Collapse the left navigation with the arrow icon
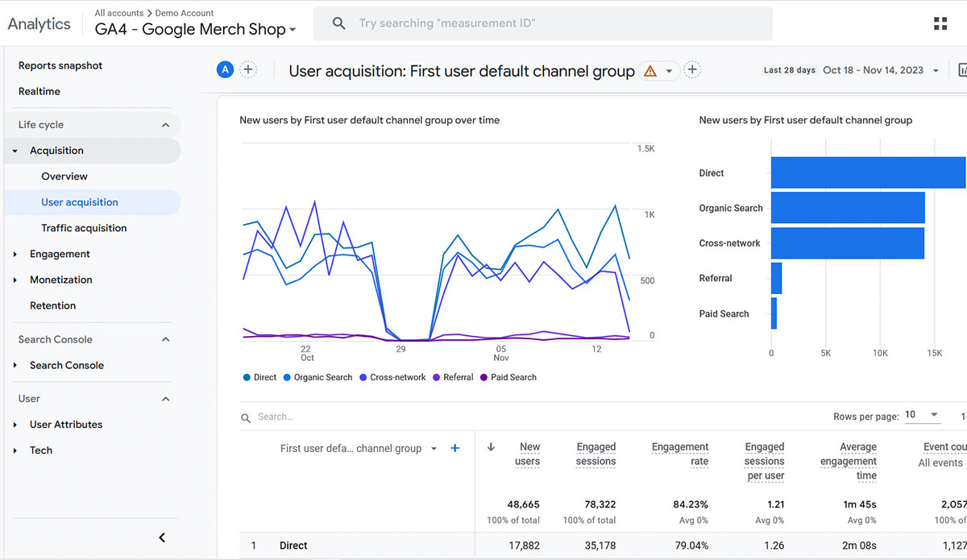Viewport: 967px width, 560px height. 162,537
